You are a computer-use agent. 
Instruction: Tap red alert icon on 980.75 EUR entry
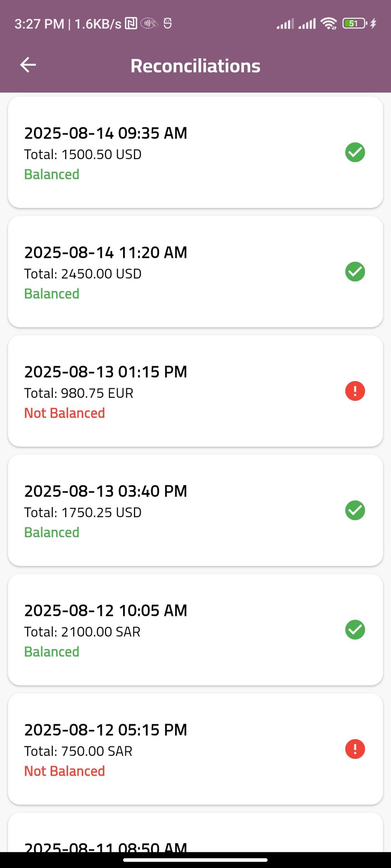tap(355, 391)
